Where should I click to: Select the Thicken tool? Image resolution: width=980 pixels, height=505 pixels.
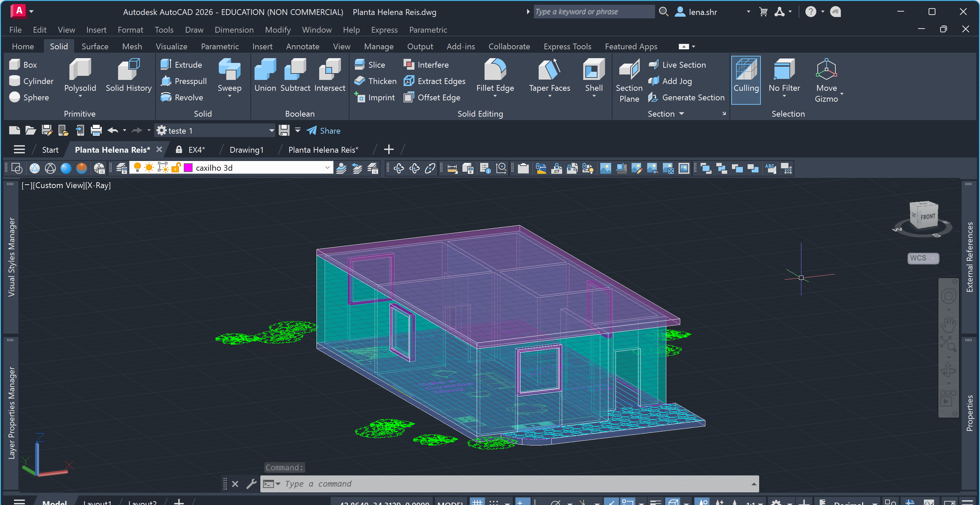point(375,81)
